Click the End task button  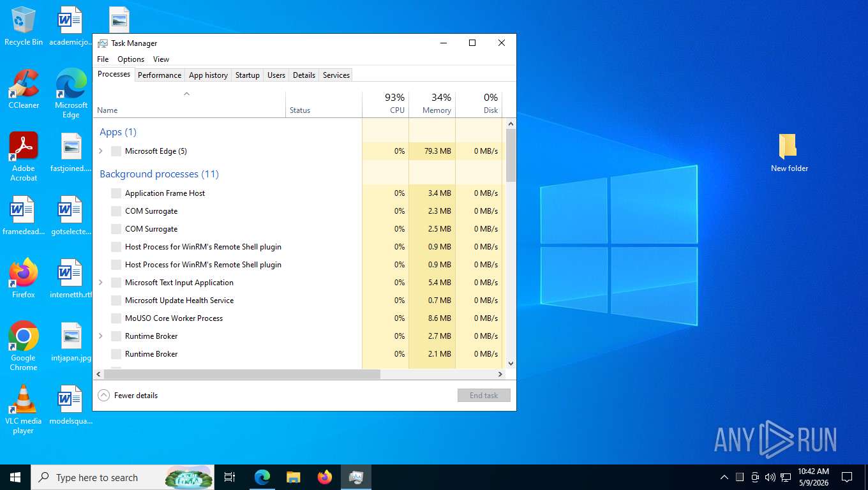click(x=484, y=396)
